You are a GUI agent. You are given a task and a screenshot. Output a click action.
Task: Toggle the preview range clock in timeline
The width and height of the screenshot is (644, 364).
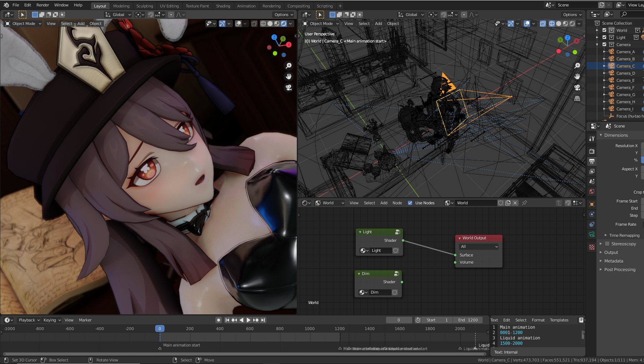(x=418, y=320)
